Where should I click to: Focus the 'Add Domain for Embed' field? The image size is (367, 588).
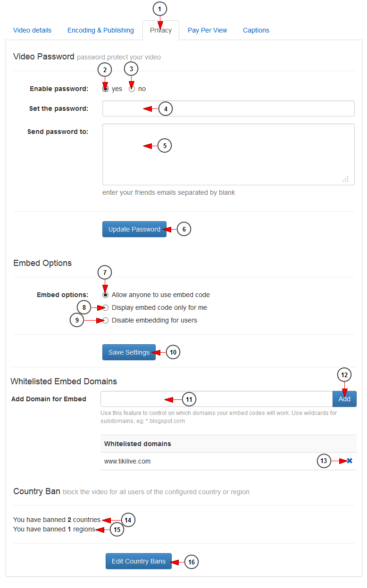[x=217, y=399]
